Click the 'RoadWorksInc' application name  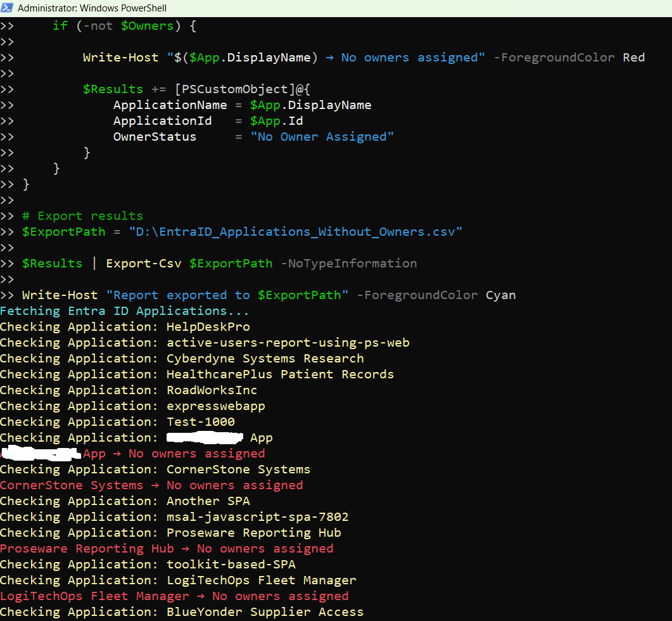tap(212, 390)
